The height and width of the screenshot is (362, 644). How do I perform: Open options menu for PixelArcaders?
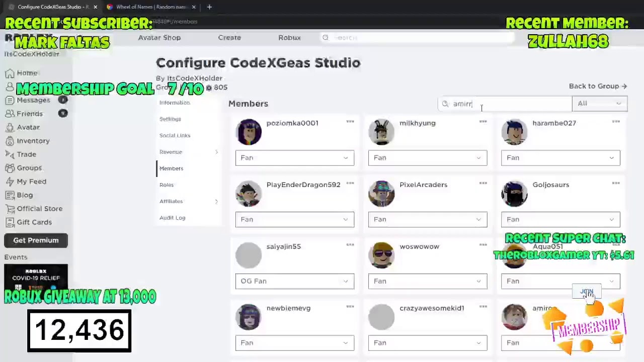[x=483, y=183]
